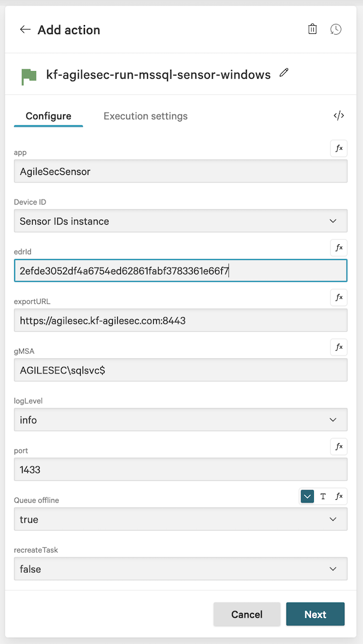Edit the action name with the pencil icon
This screenshot has width=363, height=644.
284,73
